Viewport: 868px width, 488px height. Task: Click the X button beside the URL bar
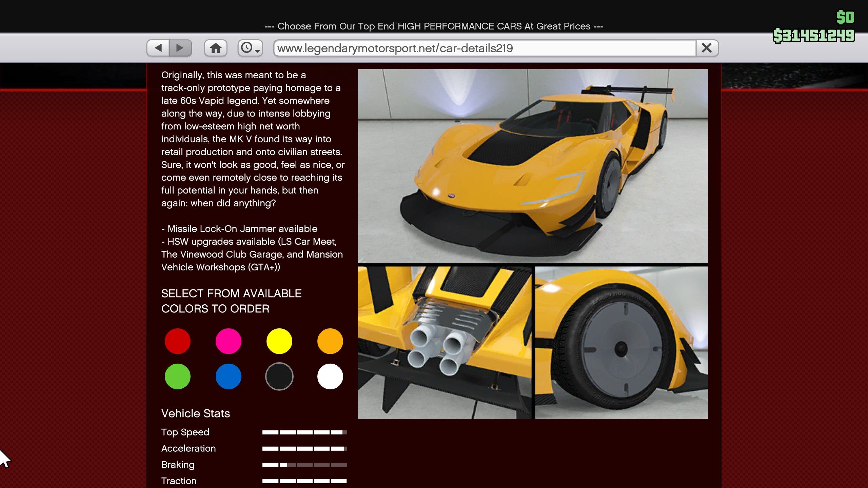coord(707,48)
